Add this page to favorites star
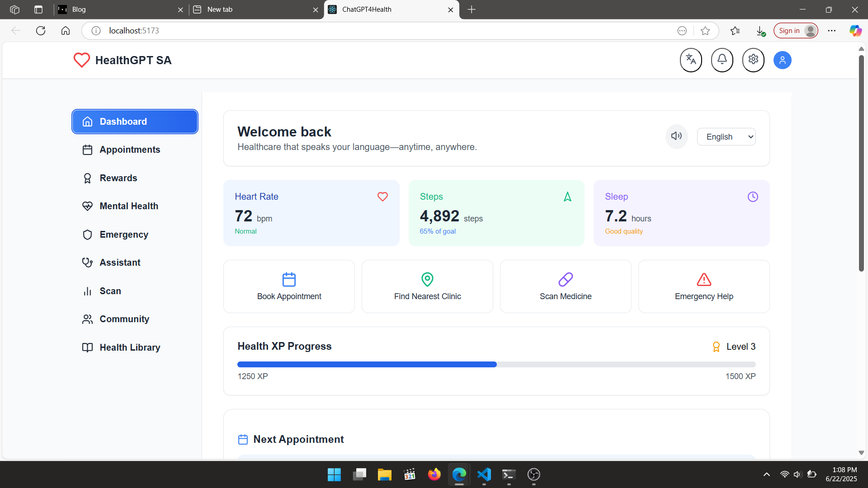 [705, 31]
